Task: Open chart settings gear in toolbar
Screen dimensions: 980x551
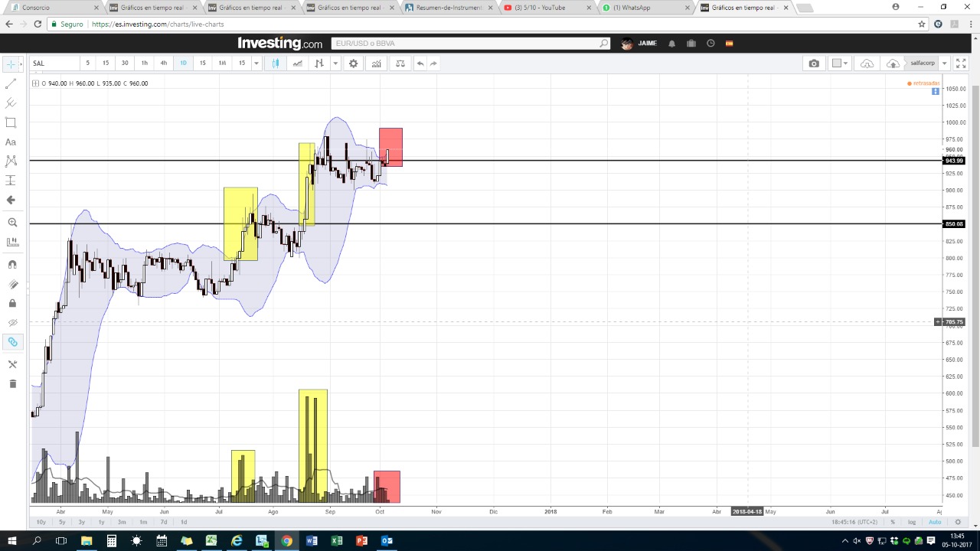Action: coord(354,64)
